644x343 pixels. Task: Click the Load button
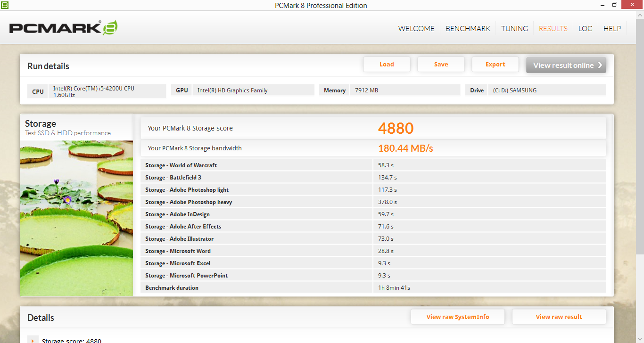(x=387, y=65)
